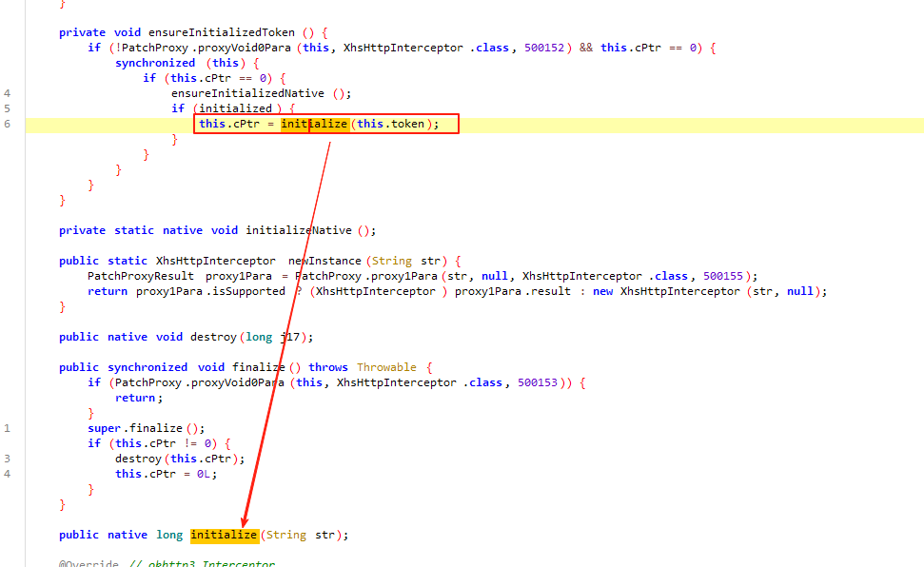Click 'result' in proxy1Para.result
The image size is (924, 567).
551,291
